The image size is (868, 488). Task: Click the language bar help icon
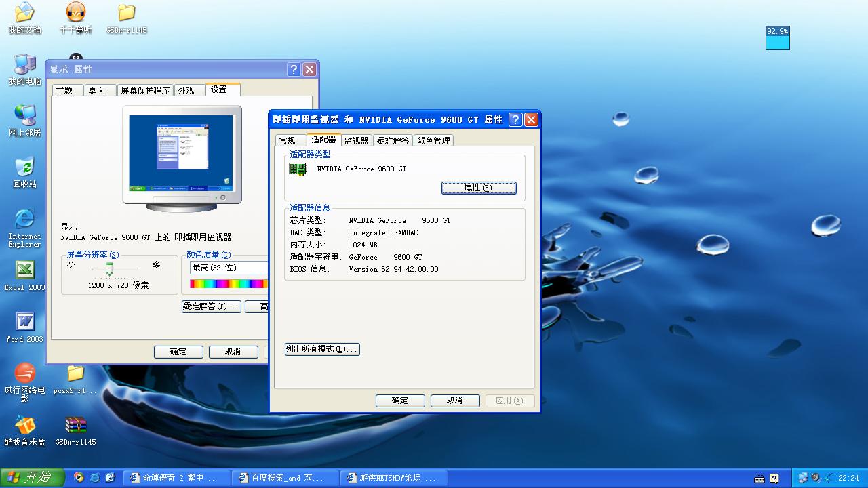click(774, 479)
